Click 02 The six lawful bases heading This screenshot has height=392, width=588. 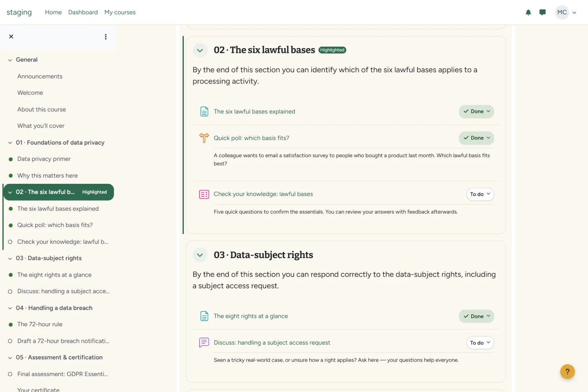coord(264,50)
